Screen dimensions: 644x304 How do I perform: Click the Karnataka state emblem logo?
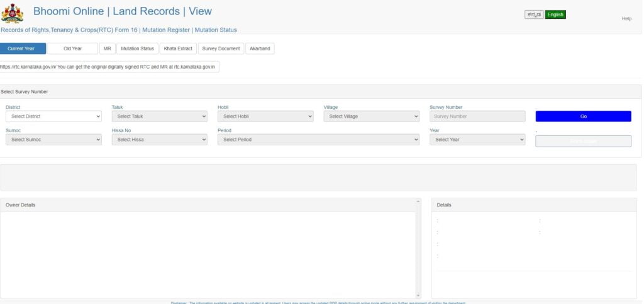[13, 13]
